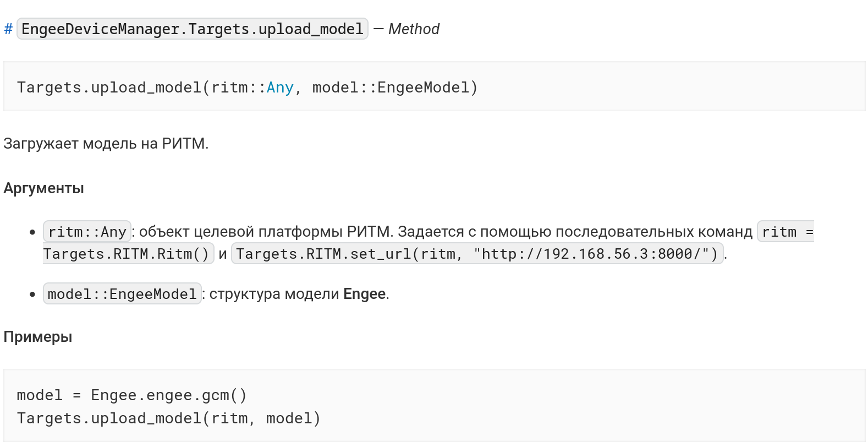Click the Аргументы heading
Screen dimensions: 868x447
44,188
